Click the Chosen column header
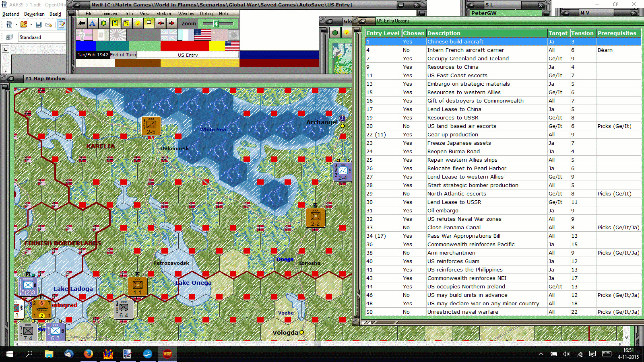The height and width of the screenshot is (362, 644). [414, 33]
